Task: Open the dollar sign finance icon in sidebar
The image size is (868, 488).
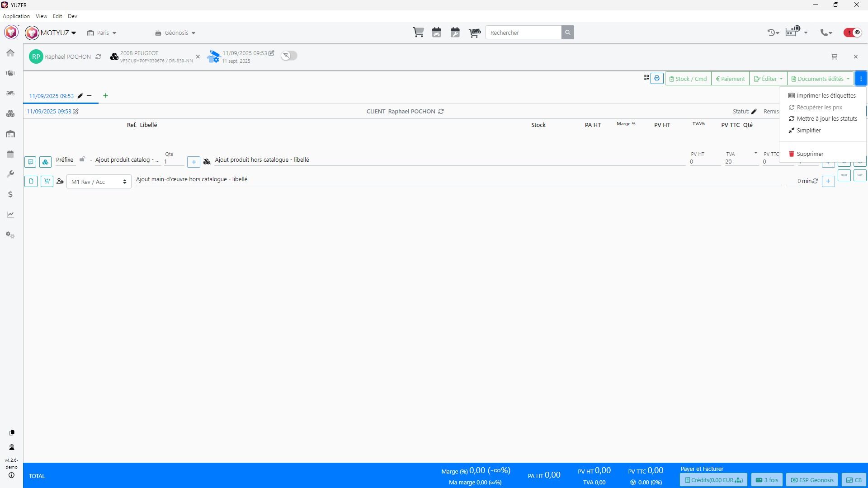Action: click(x=10, y=194)
